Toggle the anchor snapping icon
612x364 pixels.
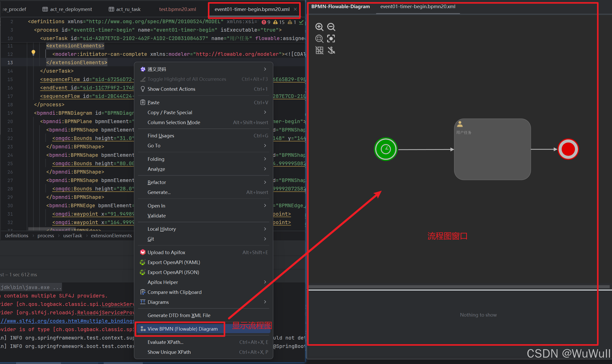pos(331,50)
